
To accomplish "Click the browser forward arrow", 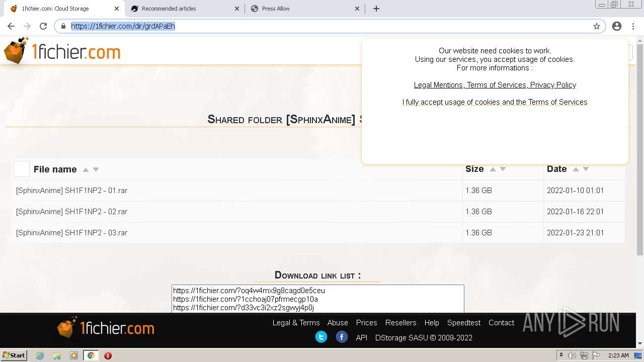I will pos(27,26).
